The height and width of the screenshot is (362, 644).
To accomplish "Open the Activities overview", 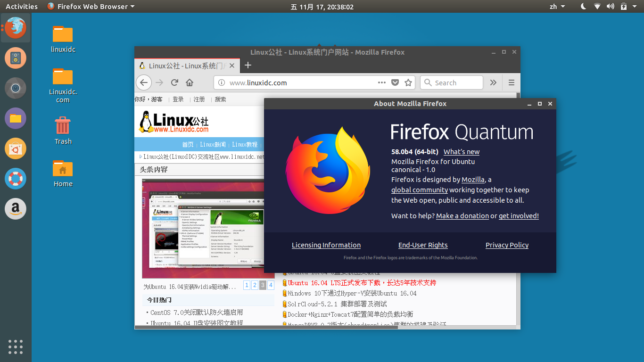I will coord(22,7).
